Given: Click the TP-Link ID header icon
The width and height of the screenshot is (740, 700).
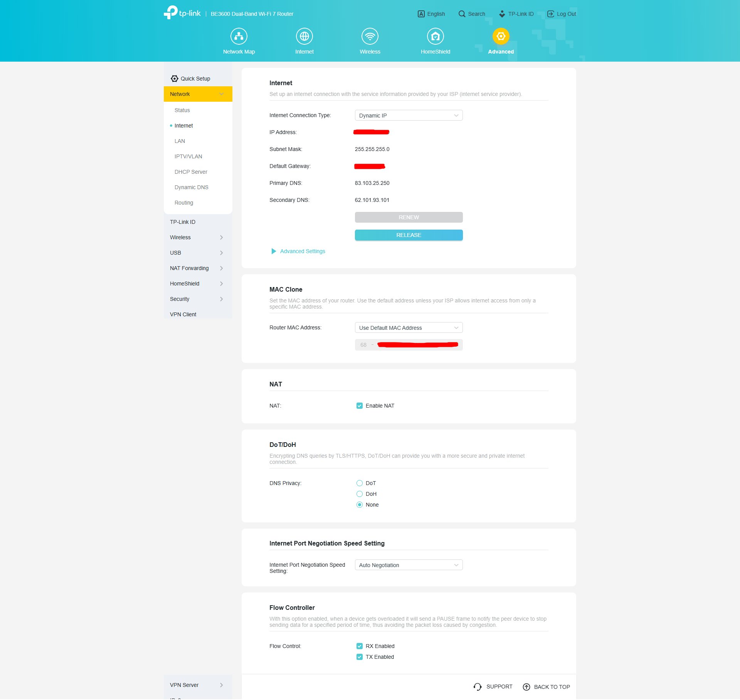Looking at the screenshot, I should 502,14.
